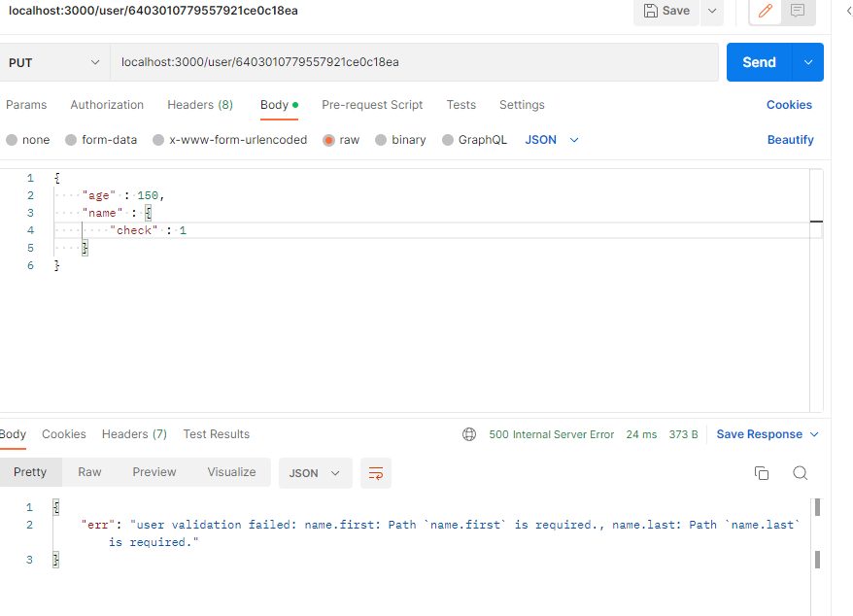Click the "check" key on line 4

[x=134, y=230]
